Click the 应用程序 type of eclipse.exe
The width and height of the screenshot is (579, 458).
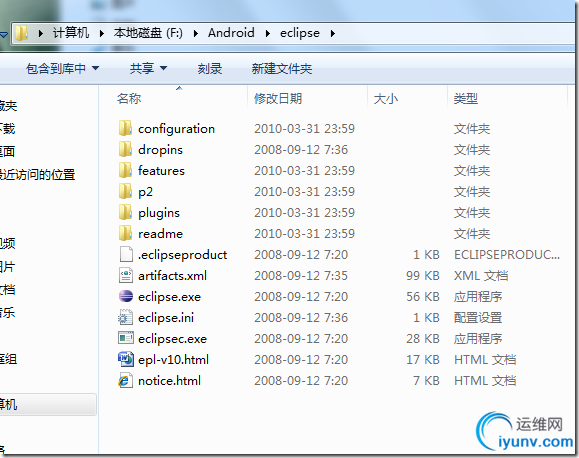click(x=478, y=297)
